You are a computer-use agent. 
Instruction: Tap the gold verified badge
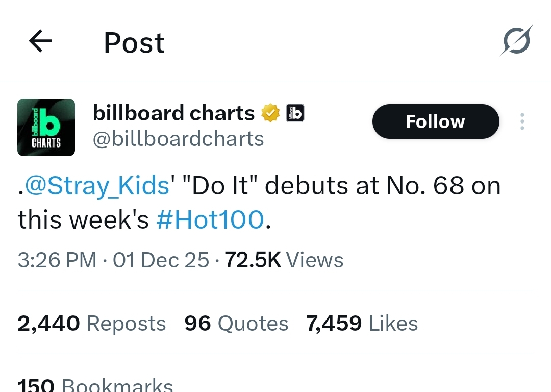pos(271,113)
